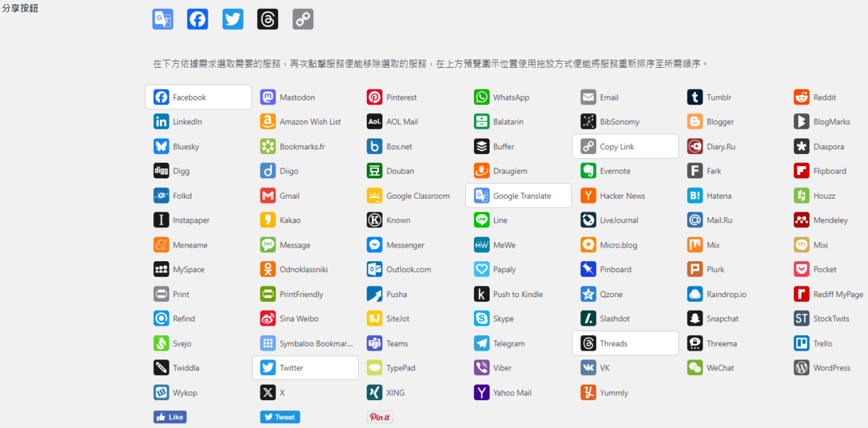Click the Pin it button
Image resolution: width=868 pixels, height=428 pixels.
(x=380, y=417)
